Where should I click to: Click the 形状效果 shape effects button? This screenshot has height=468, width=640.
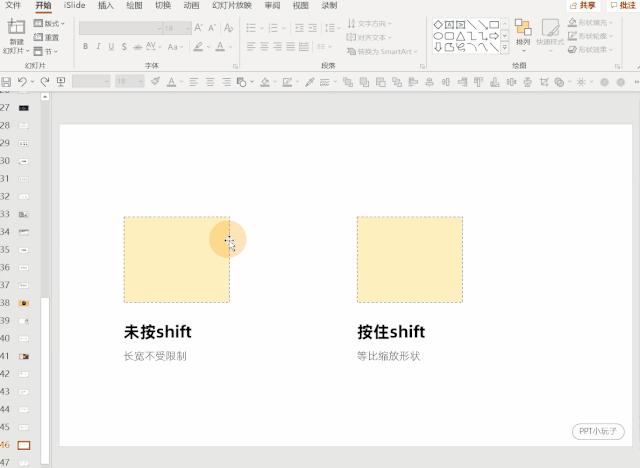click(x=591, y=49)
